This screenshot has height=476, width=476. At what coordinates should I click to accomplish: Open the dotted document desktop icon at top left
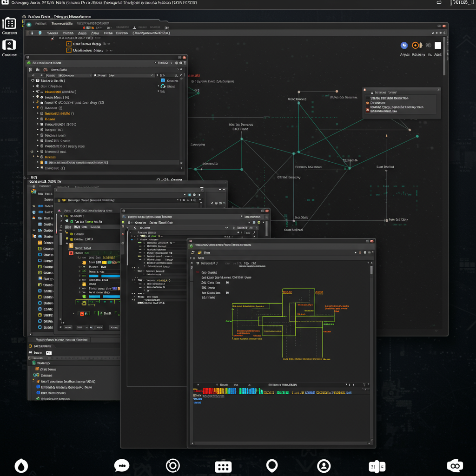coord(9,23)
